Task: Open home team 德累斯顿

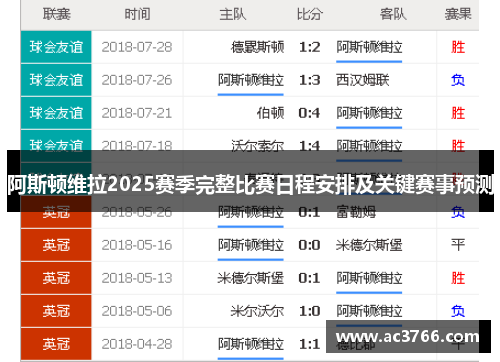Action: (257, 47)
